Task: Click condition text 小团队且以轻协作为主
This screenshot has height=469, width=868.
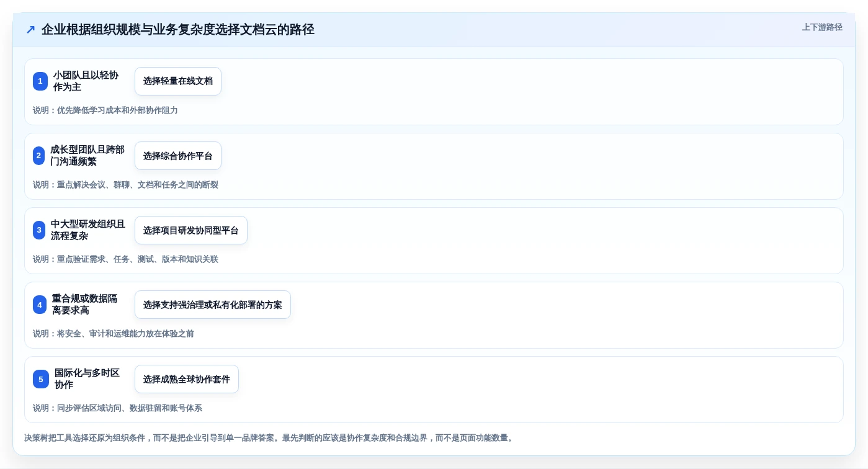Action: click(x=86, y=81)
